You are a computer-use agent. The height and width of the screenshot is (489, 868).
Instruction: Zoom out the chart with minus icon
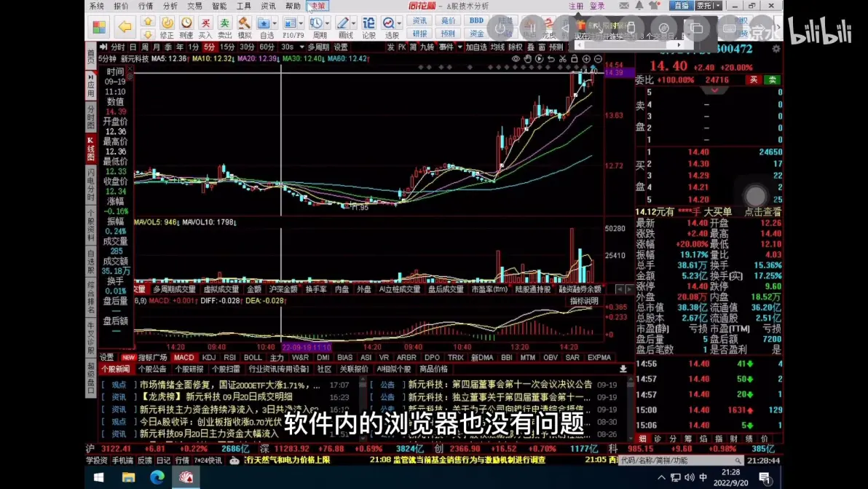click(598, 59)
